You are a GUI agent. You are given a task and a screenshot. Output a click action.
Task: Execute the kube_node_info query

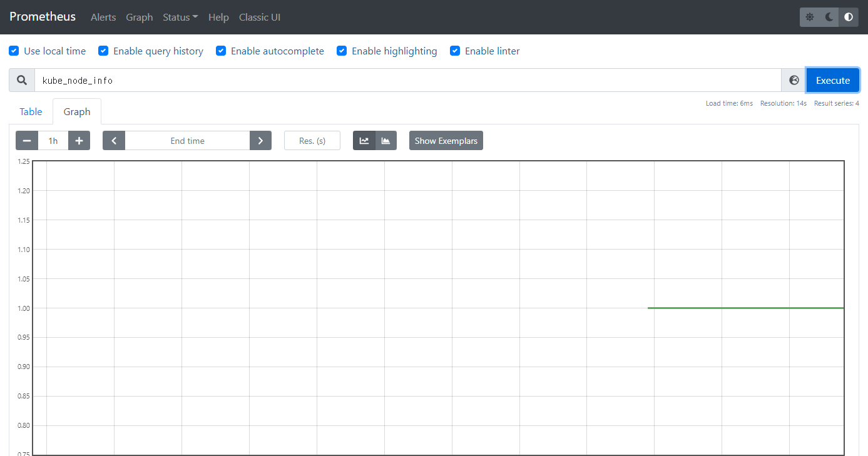(x=833, y=80)
